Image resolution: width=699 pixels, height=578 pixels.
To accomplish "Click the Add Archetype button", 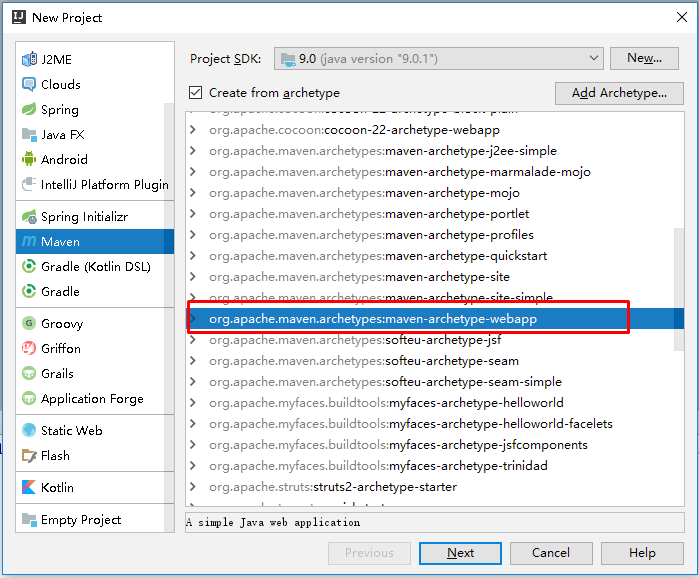I will (619, 93).
